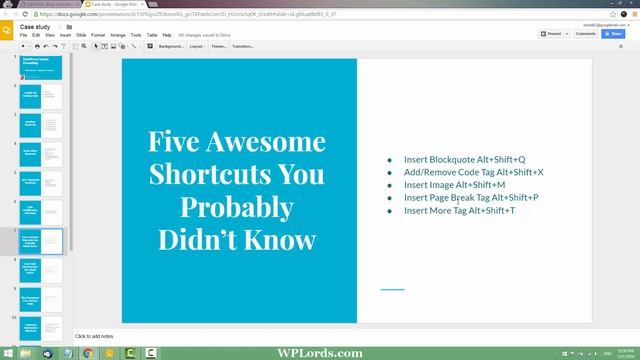Select slide 6 thumbnail in filmstrip
Viewport: 640px width, 360px height.
coord(41,213)
